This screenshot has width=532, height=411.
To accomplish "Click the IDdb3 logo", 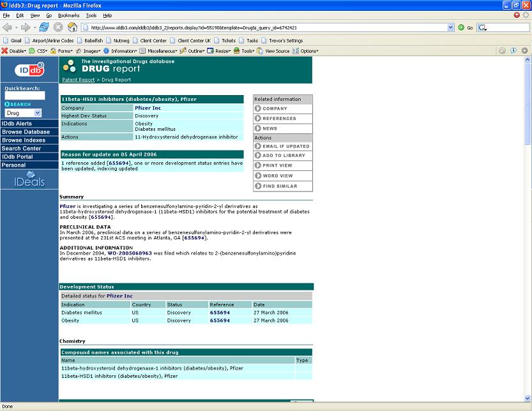I will point(29,70).
